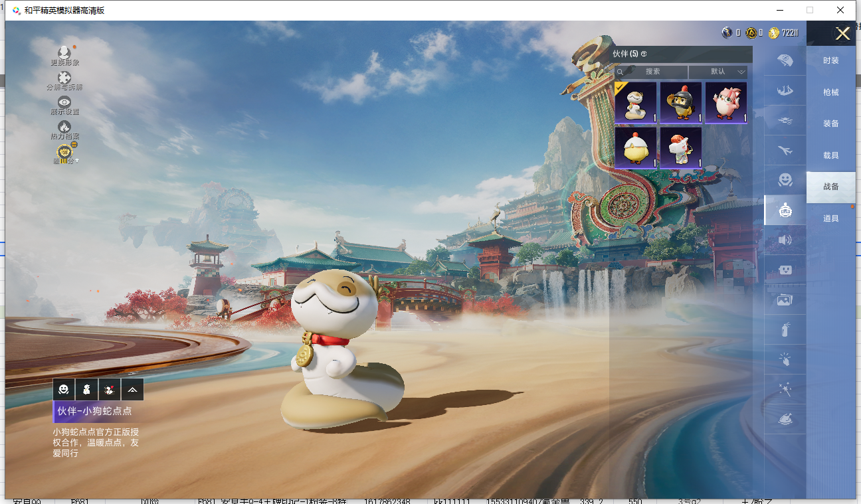Expand the 默认 sort dropdown

(718, 72)
